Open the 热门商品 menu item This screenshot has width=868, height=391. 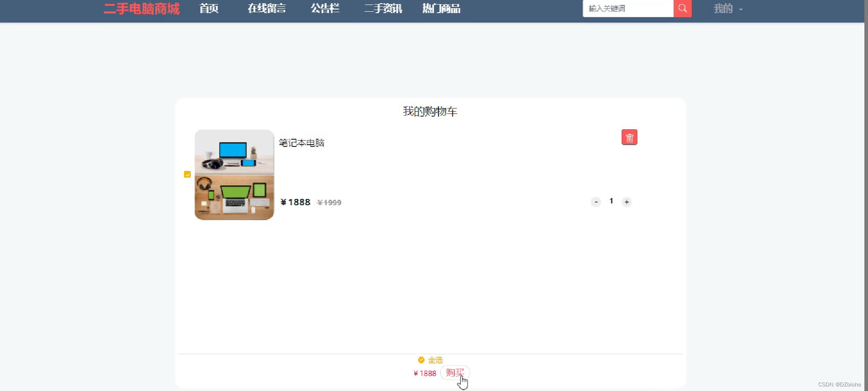pyautogui.click(x=441, y=9)
